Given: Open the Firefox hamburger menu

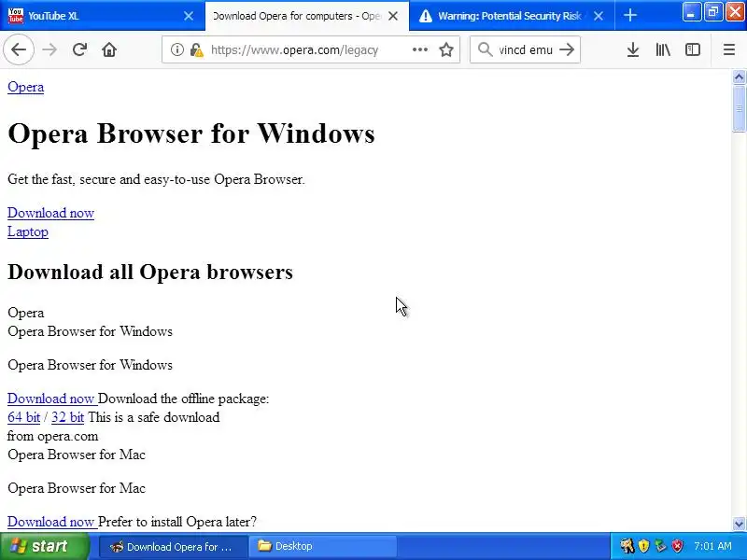Looking at the screenshot, I should click(x=729, y=49).
